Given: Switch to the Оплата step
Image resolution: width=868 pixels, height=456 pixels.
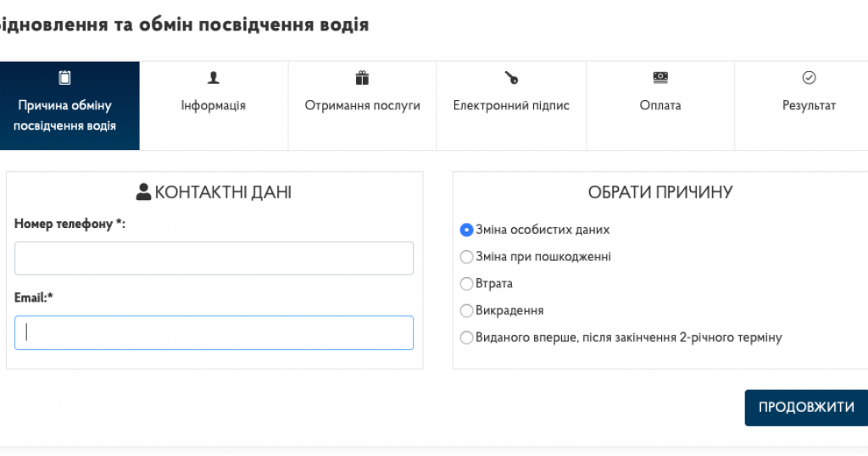Looking at the screenshot, I should click(660, 106).
